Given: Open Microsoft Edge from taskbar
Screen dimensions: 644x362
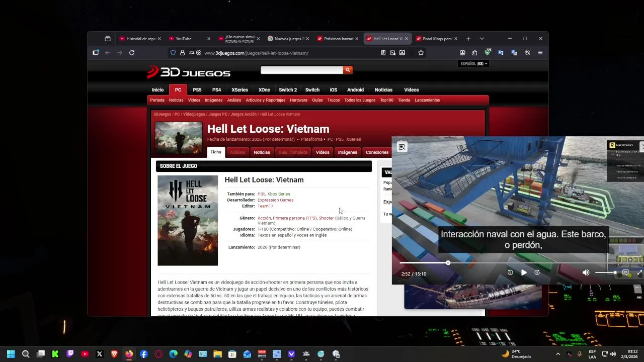Looking at the screenshot, I should point(173,354).
